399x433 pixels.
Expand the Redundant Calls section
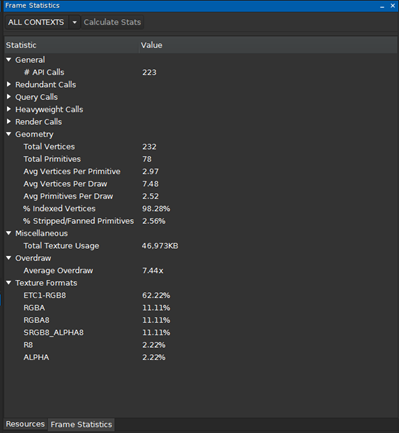point(9,84)
